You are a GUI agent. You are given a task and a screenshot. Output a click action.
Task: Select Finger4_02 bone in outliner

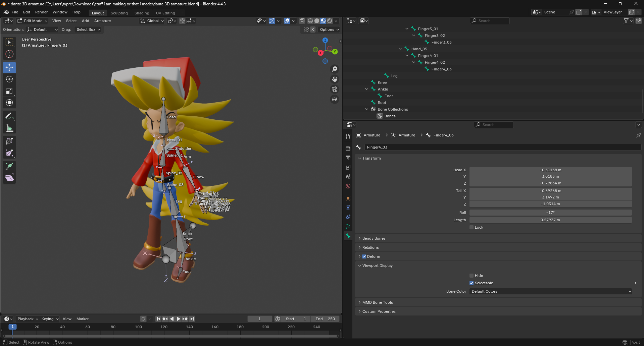coord(435,62)
